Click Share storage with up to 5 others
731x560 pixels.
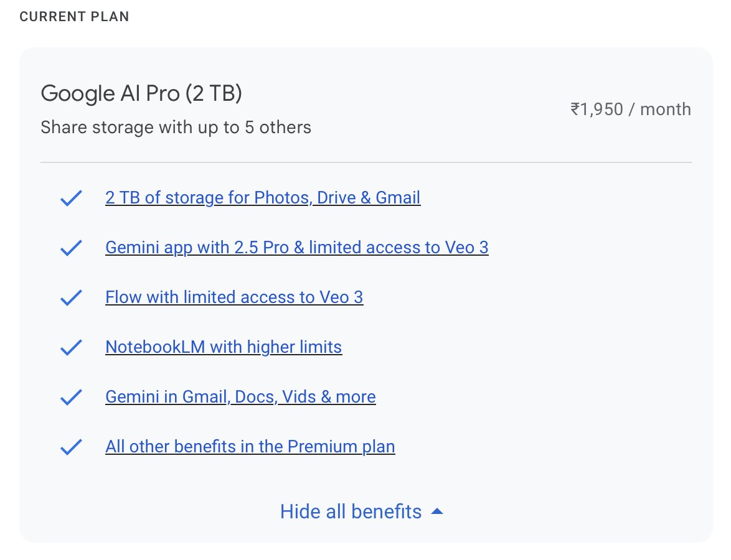pyautogui.click(x=176, y=128)
